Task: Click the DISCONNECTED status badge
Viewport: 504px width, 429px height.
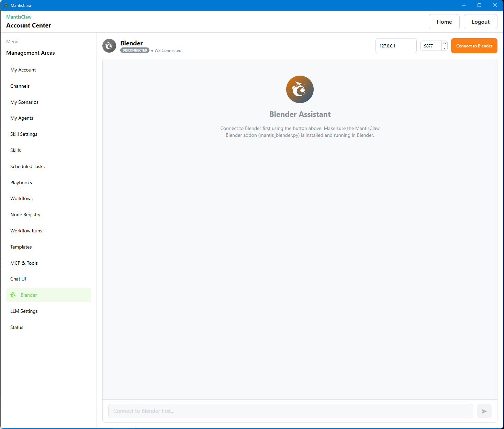Action: 135,51
